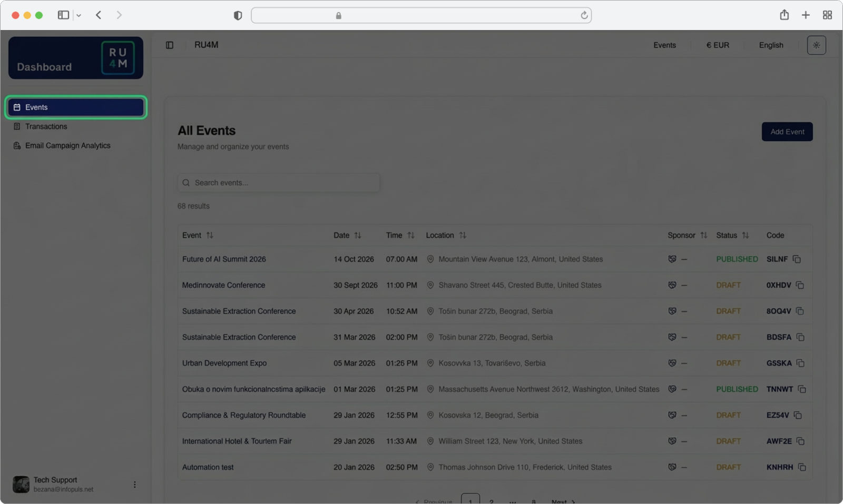Copy the TNNWT event code

coord(801,389)
